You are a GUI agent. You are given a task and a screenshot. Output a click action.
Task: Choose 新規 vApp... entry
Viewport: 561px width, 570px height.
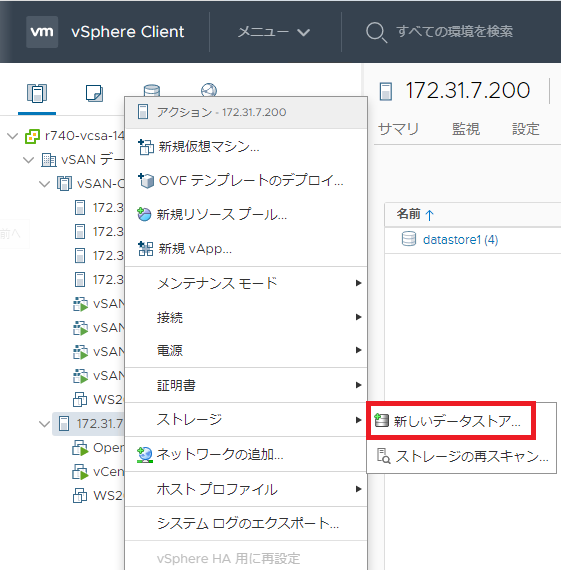tap(246, 249)
